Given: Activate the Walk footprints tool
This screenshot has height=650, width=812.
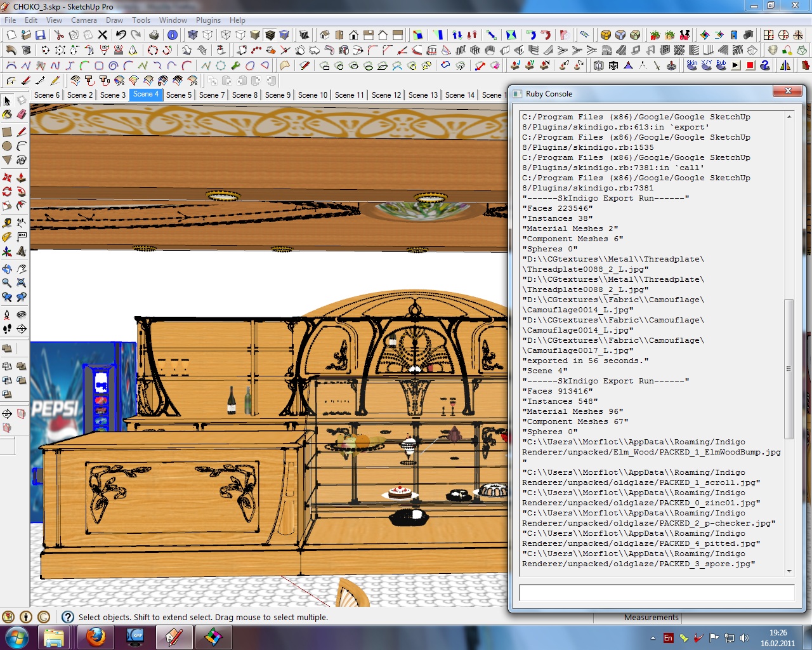Looking at the screenshot, I should (7, 329).
